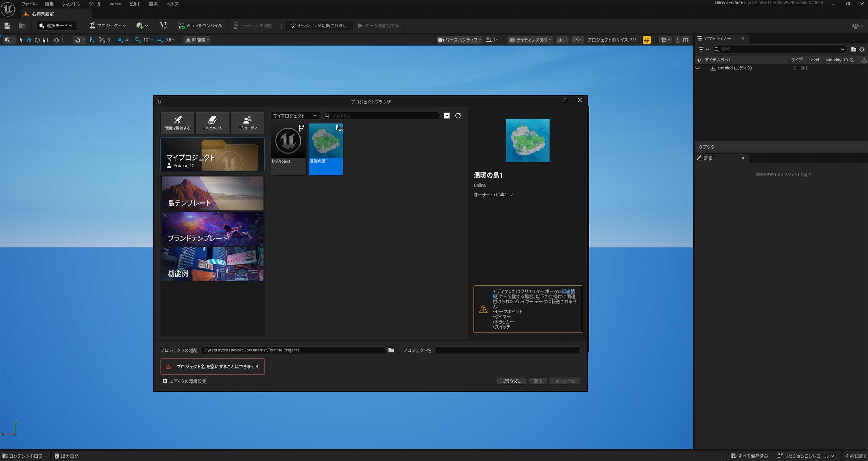The width and height of the screenshot is (868, 461).
Task: Create new folder in the Outliner
Action: (x=854, y=50)
